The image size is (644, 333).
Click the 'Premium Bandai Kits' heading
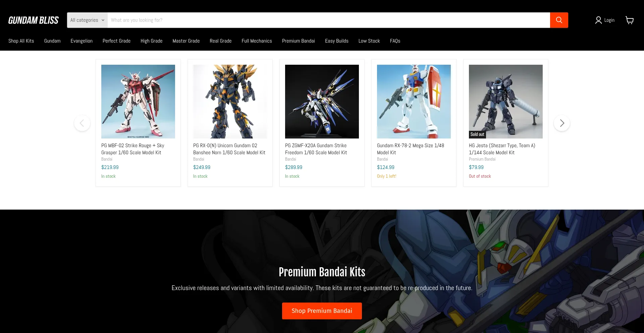point(322,272)
